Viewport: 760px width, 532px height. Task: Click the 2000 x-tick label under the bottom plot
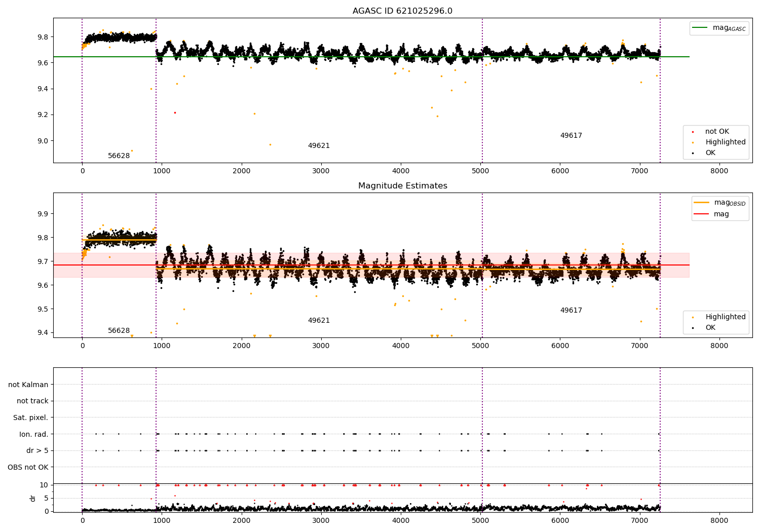(242, 521)
